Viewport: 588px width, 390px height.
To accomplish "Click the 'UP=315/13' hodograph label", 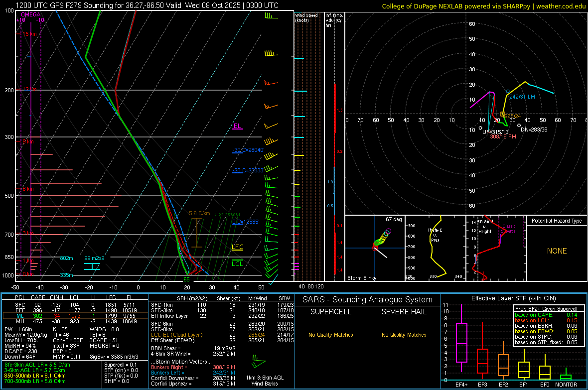I will [x=495, y=132].
